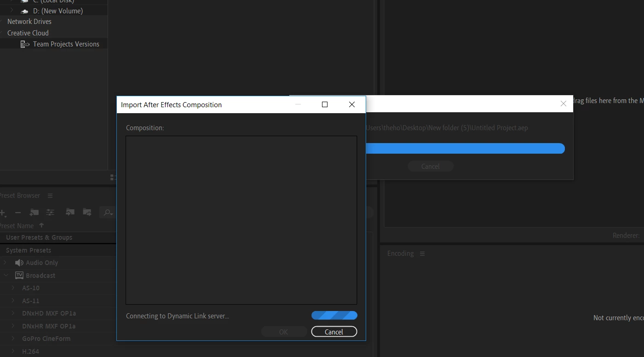Click the Connecting to Dynamic Link status text
Screen dimensions: 644x357
tap(178, 316)
